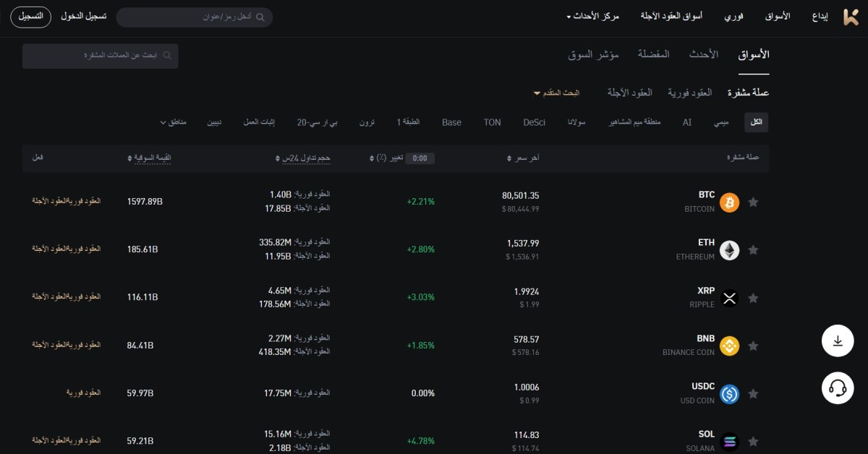
Task: Click the التسجيل register button
Action: pos(30,16)
